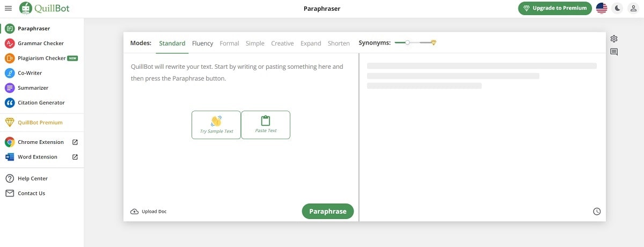
Task: Click the Synonyms slider handle
Action: point(407,42)
